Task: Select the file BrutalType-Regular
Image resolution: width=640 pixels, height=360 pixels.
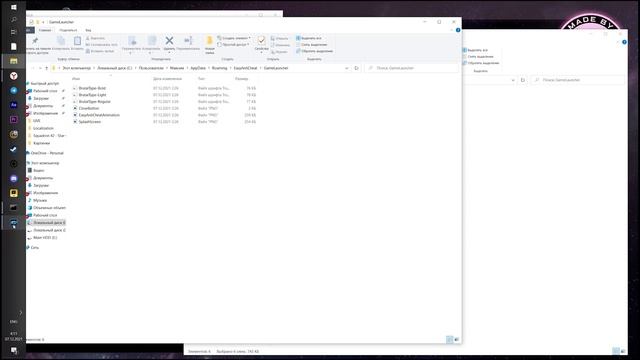Action: click(x=95, y=102)
